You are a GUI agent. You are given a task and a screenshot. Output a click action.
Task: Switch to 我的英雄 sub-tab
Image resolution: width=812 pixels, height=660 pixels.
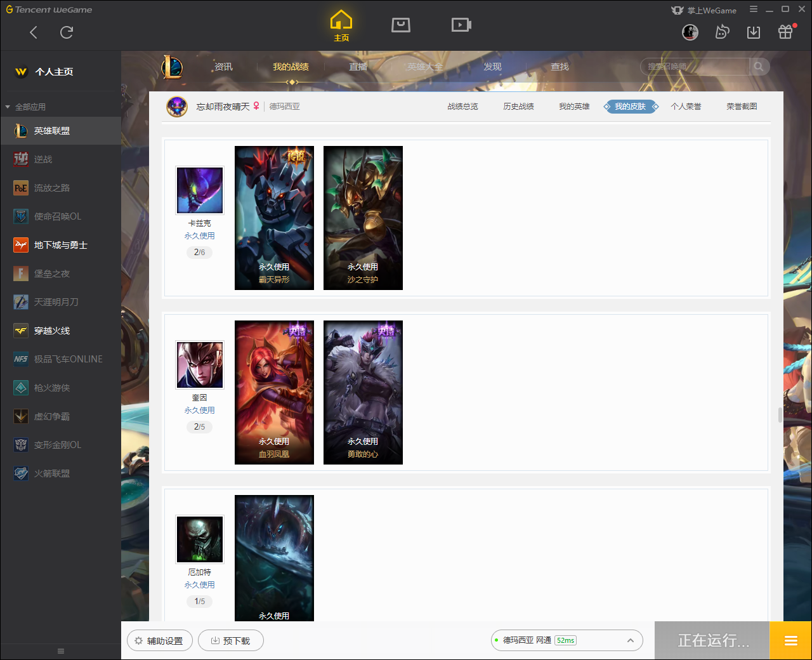[x=574, y=107]
